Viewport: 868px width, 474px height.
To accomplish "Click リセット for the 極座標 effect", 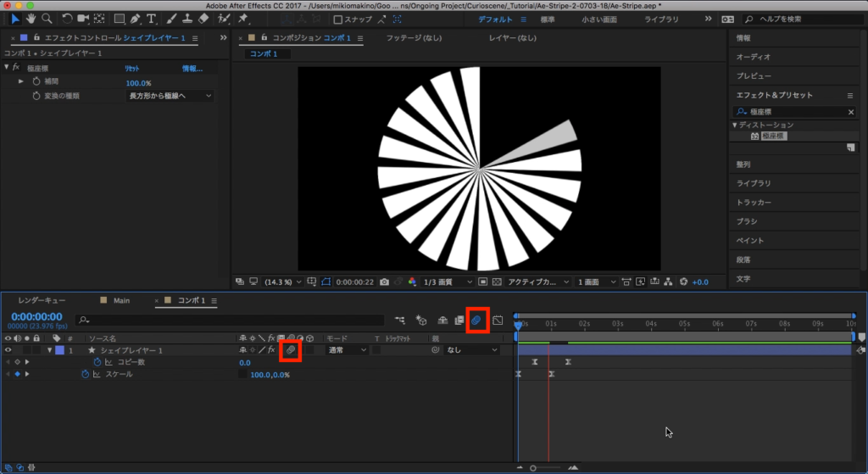I will coord(132,68).
